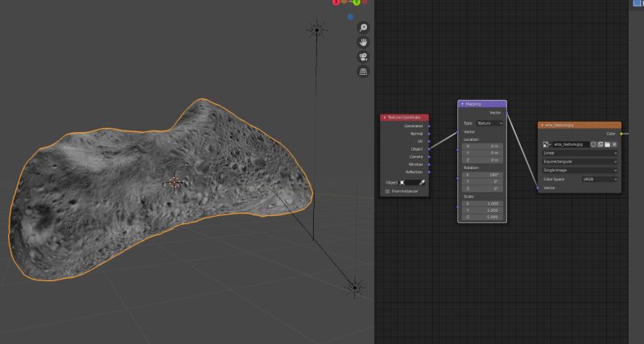Click the Scale Y 1.000 field
Viewport: 644px width, 344px height.
tap(482, 210)
